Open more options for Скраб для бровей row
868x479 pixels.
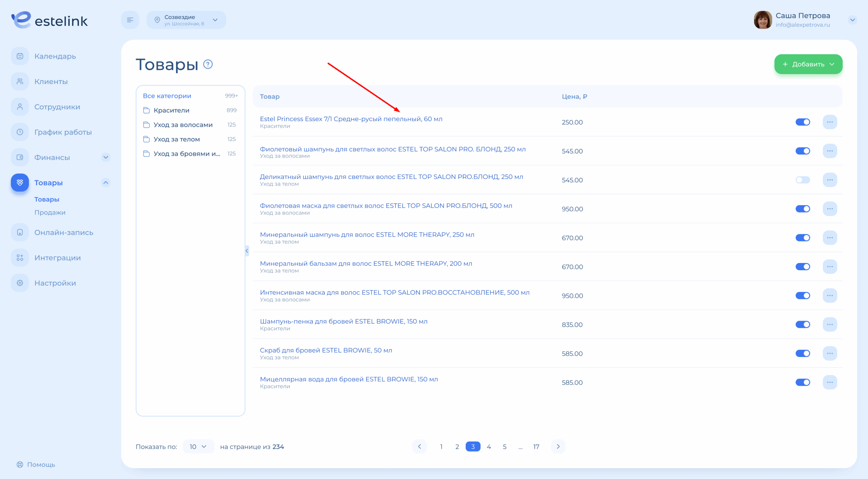[830, 353]
